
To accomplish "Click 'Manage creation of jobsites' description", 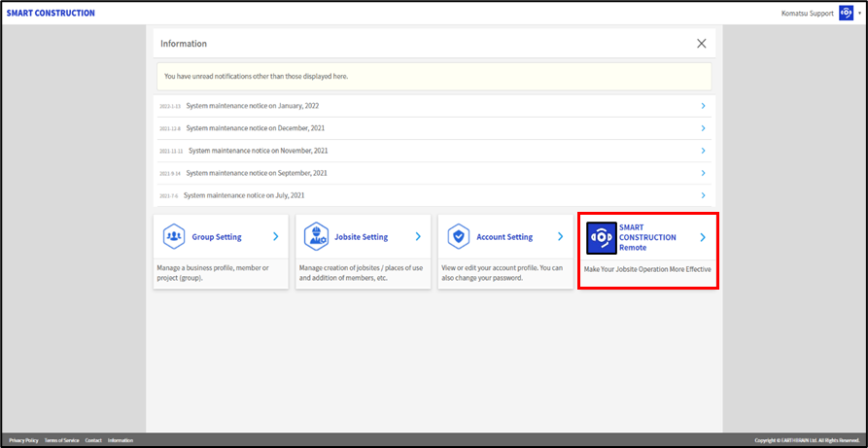I will pos(361,273).
